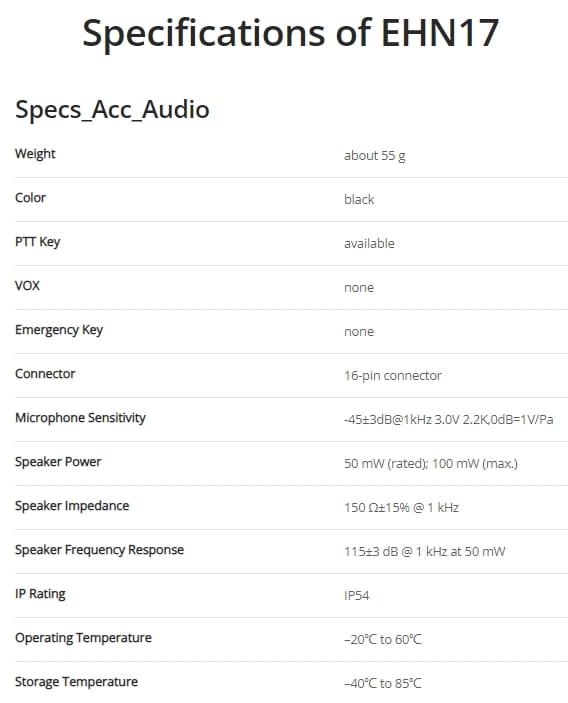Image resolution: width=568 pixels, height=703 pixels.
Task: Click the Weight label
Action: point(35,154)
